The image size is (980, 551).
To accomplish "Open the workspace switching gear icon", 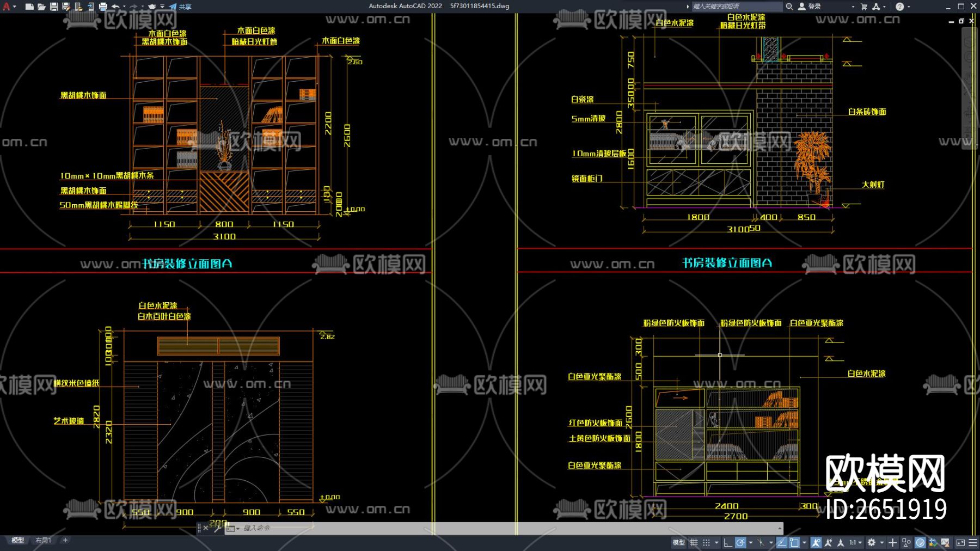I will tap(872, 542).
